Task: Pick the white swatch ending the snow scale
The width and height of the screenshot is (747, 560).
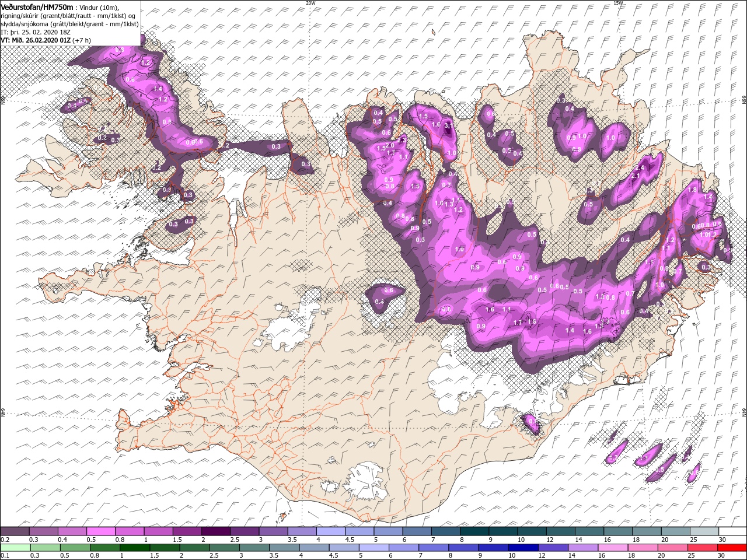Action: pos(732,531)
